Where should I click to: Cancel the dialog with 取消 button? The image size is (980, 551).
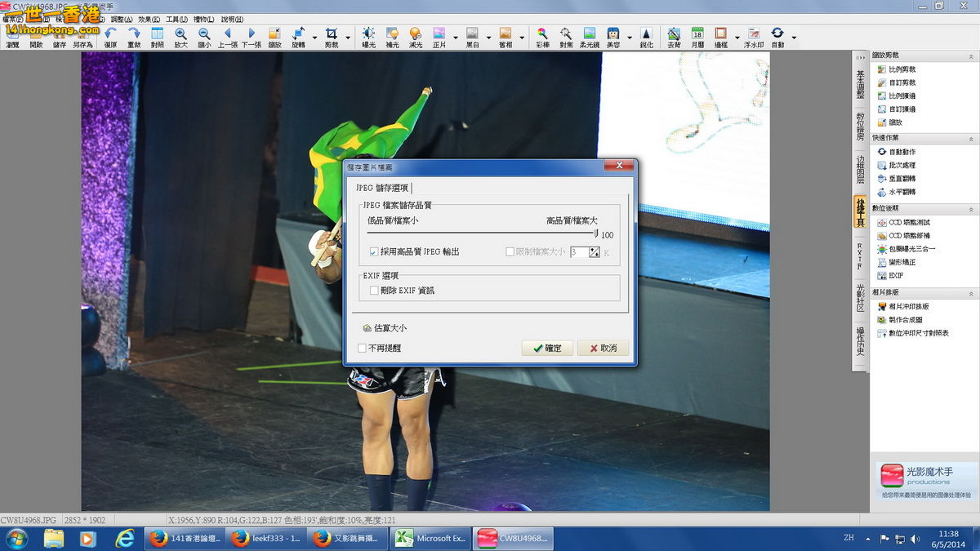point(603,348)
